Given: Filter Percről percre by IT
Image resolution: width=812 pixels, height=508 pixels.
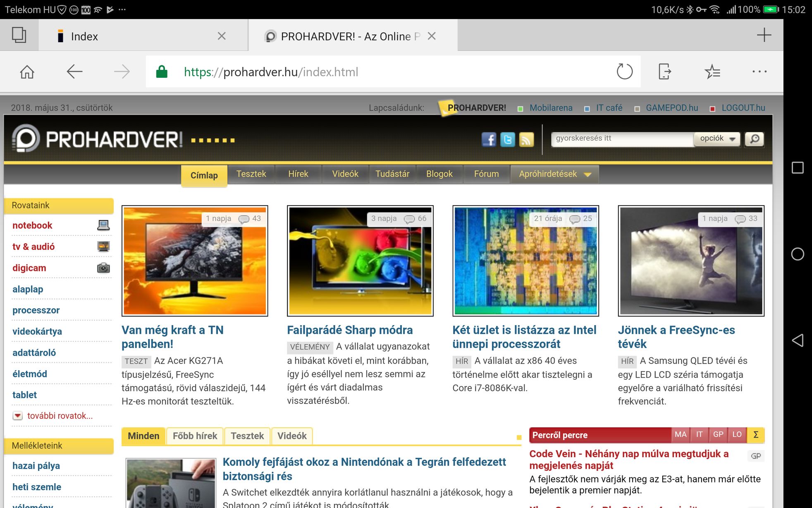Looking at the screenshot, I should click(699, 434).
